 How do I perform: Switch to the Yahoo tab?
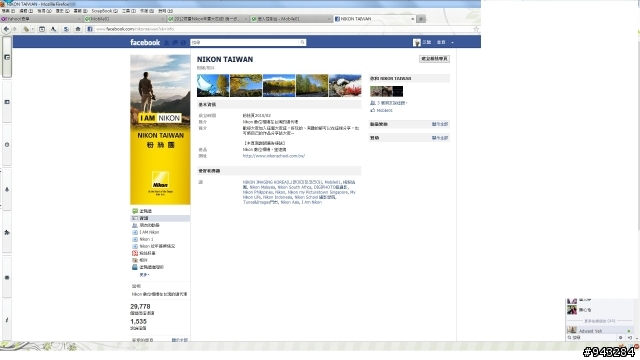(x=41, y=19)
